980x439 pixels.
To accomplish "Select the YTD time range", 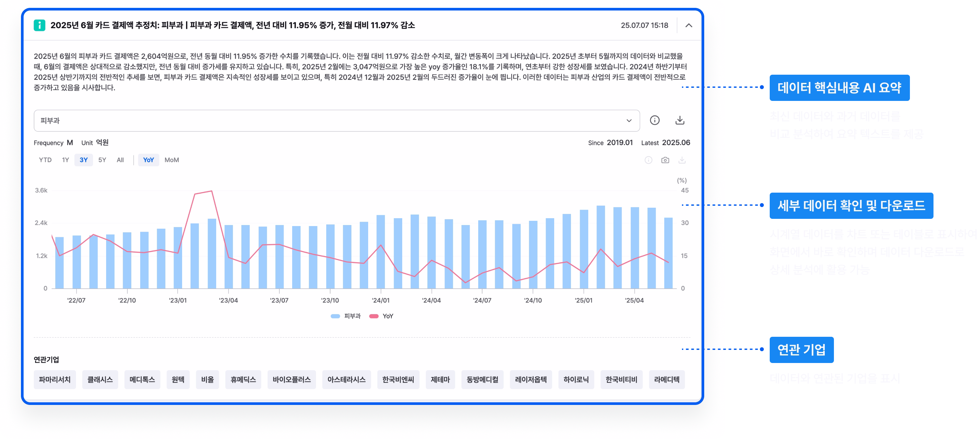I will point(45,160).
